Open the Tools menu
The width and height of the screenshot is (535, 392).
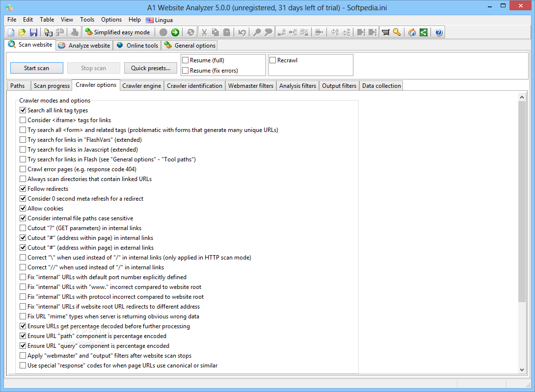tap(87, 20)
